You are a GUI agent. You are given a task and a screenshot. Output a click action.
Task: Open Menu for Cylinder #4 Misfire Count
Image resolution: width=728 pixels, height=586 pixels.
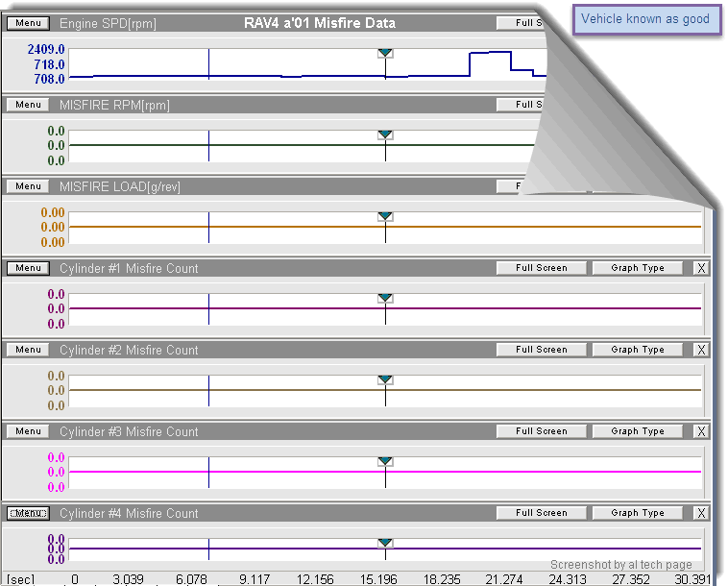click(28, 513)
